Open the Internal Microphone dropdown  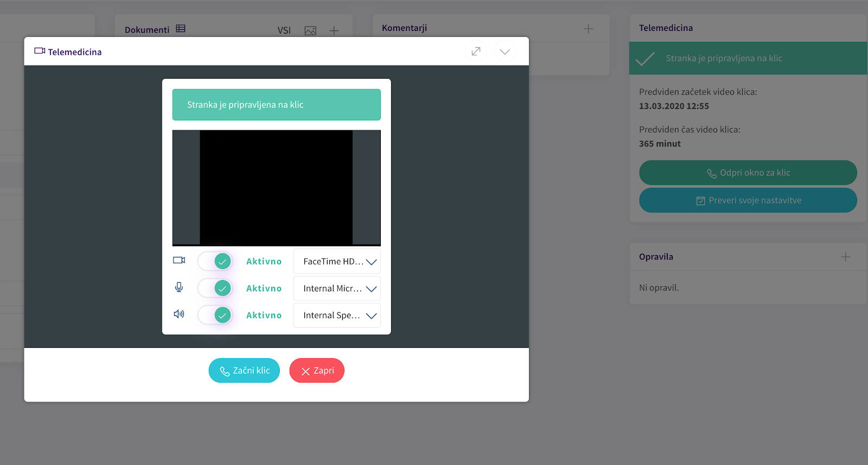[337, 289]
